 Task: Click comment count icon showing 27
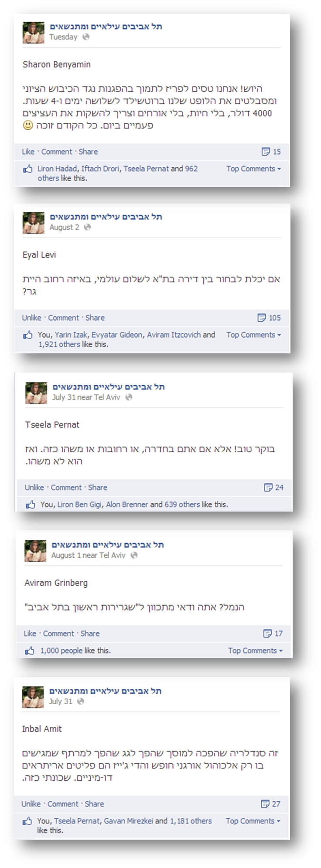pos(265,804)
